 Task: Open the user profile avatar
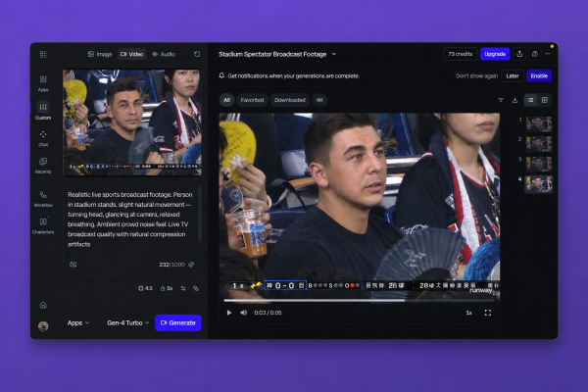43,326
